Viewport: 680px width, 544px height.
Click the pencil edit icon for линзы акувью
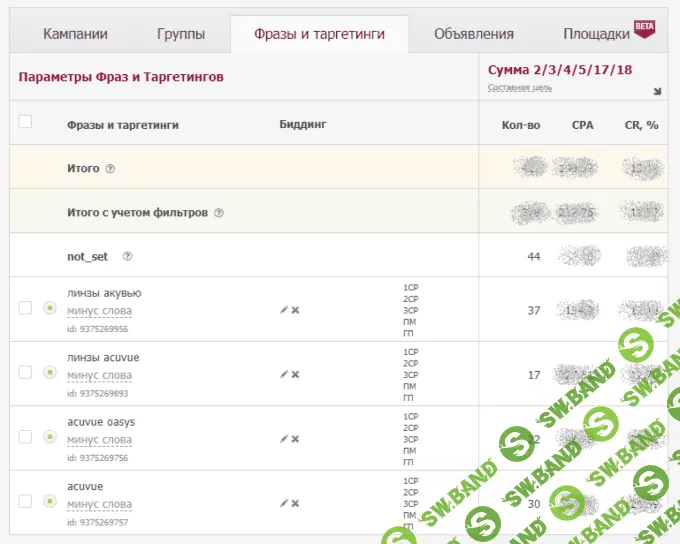(284, 310)
